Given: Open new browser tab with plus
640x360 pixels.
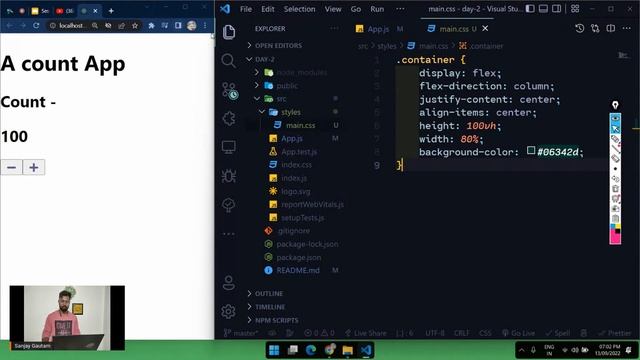Looking at the screenshot, I should tap(111, 11).
